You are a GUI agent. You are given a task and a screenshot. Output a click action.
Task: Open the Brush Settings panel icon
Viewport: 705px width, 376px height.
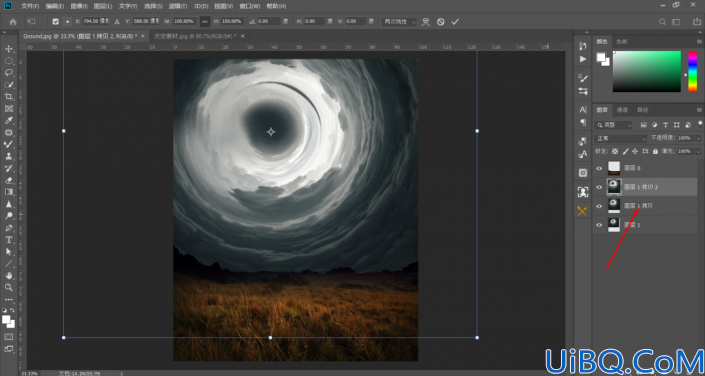pos(583,78)
